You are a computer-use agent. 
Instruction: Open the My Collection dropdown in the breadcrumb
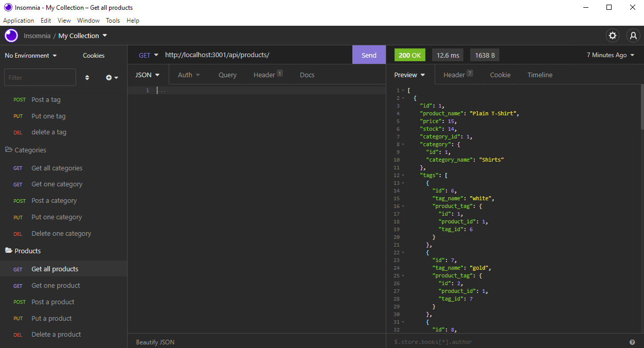[82, 36]
